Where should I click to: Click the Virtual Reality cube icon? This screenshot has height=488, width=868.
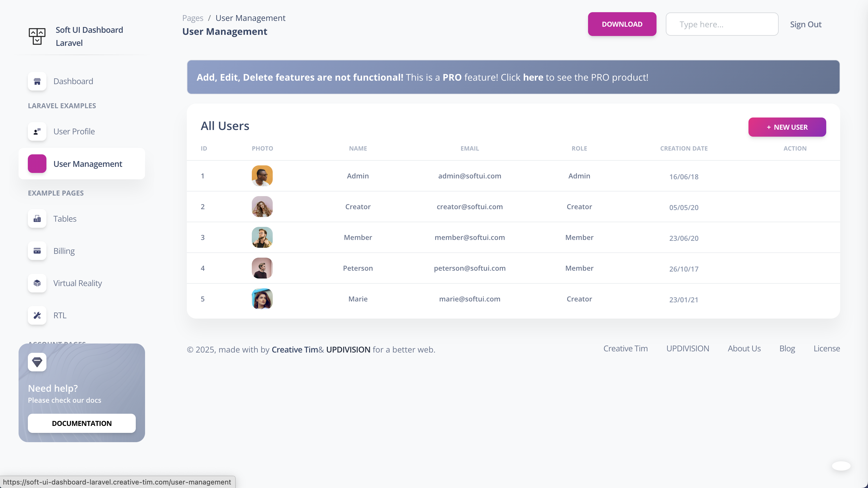(x=37, y=283)
